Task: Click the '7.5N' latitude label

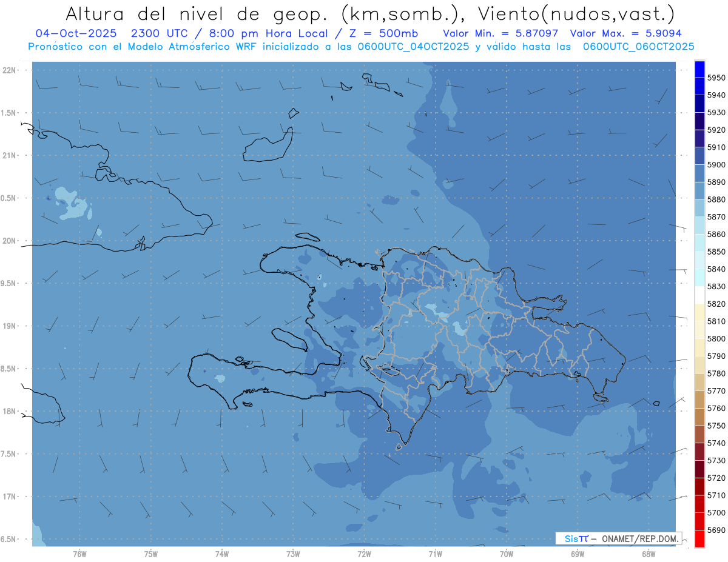Action: click(8, 454)
